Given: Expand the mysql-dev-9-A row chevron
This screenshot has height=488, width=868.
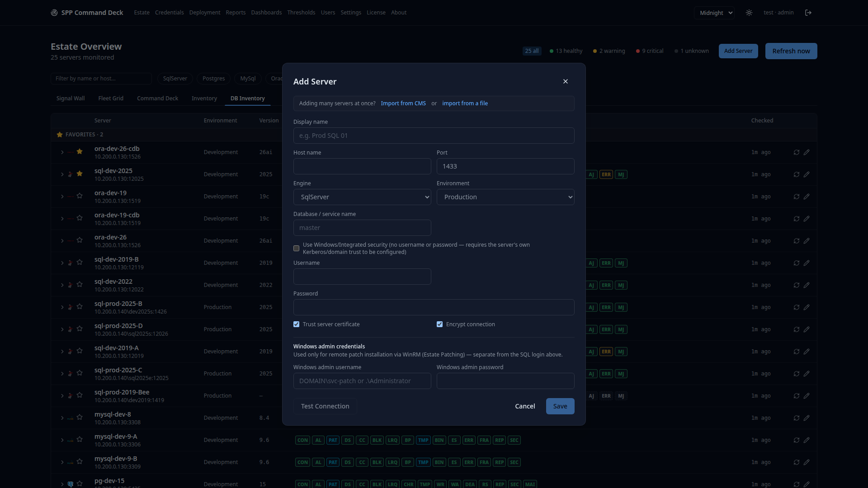Looking at the screenshot, I should coord(62,440).
